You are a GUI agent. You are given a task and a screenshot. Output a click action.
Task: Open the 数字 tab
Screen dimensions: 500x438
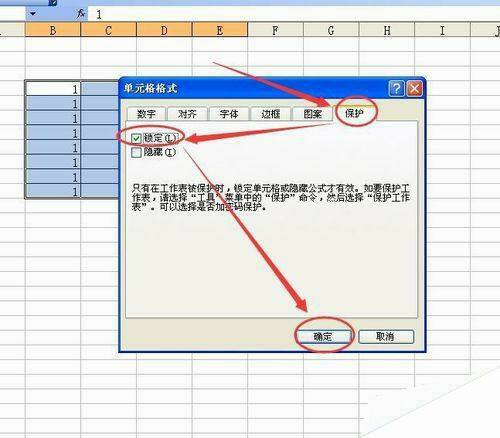click(x=146, y=114)
